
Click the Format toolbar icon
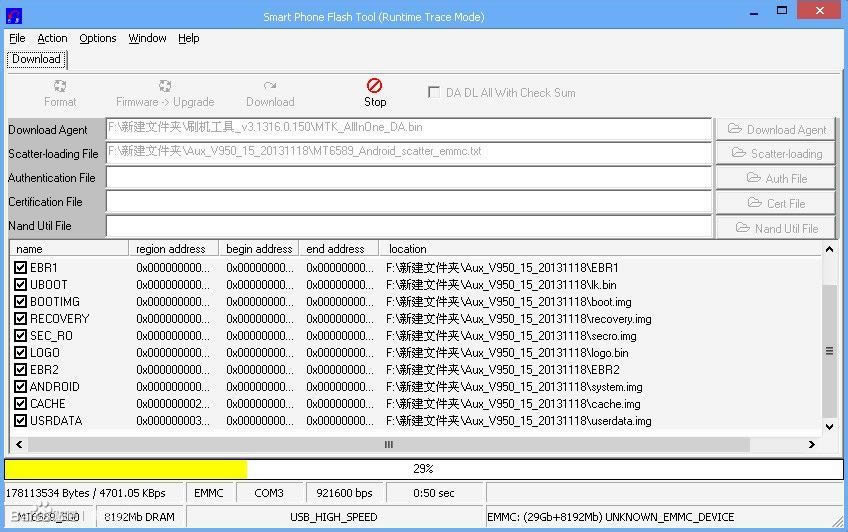coord(60,86)
